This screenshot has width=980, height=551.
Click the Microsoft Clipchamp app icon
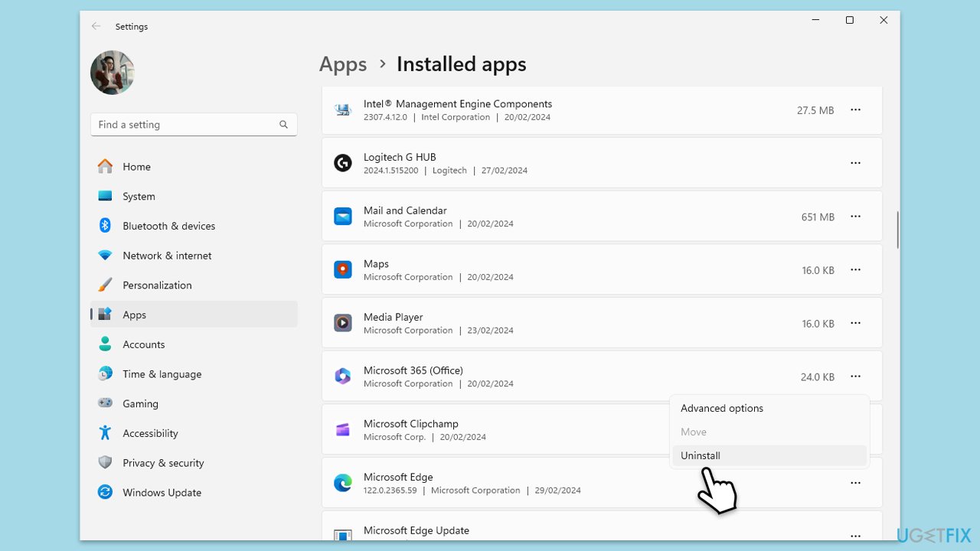pos(342,429)
